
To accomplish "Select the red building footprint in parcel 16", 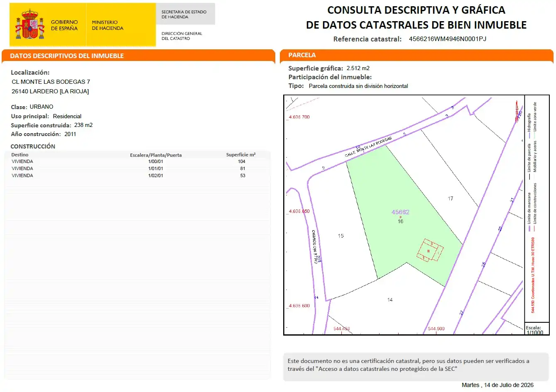I will [430, 250].
